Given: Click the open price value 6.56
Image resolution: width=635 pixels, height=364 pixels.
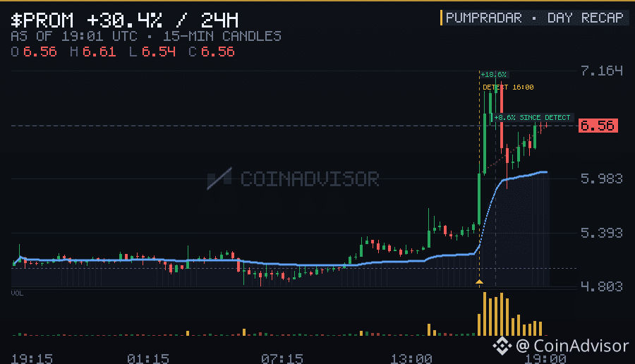Looking at the screenshot, I should pos(40,51).
